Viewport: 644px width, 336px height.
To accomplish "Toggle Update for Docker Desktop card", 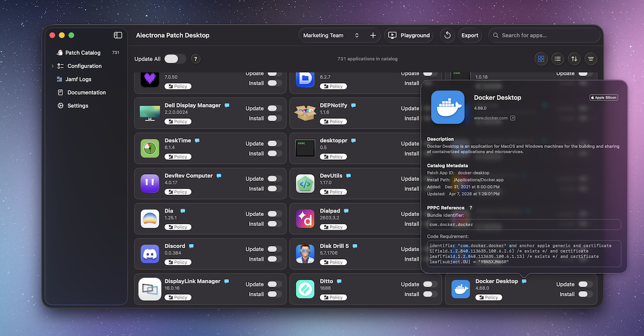I will coord(586,285).
